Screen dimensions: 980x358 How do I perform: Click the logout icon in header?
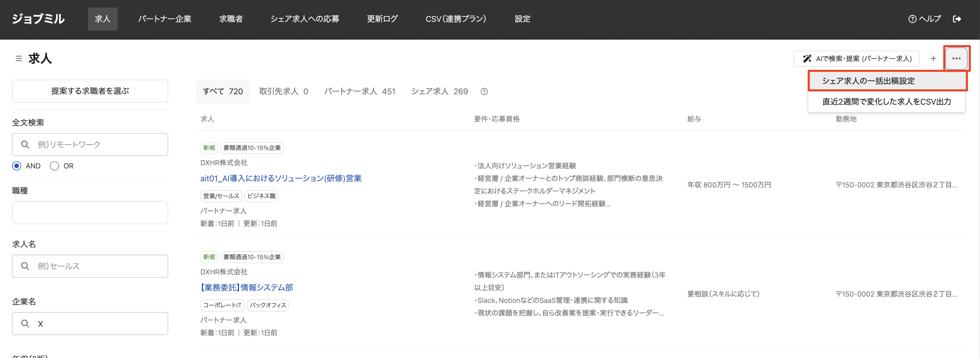[x=957, y=19]
